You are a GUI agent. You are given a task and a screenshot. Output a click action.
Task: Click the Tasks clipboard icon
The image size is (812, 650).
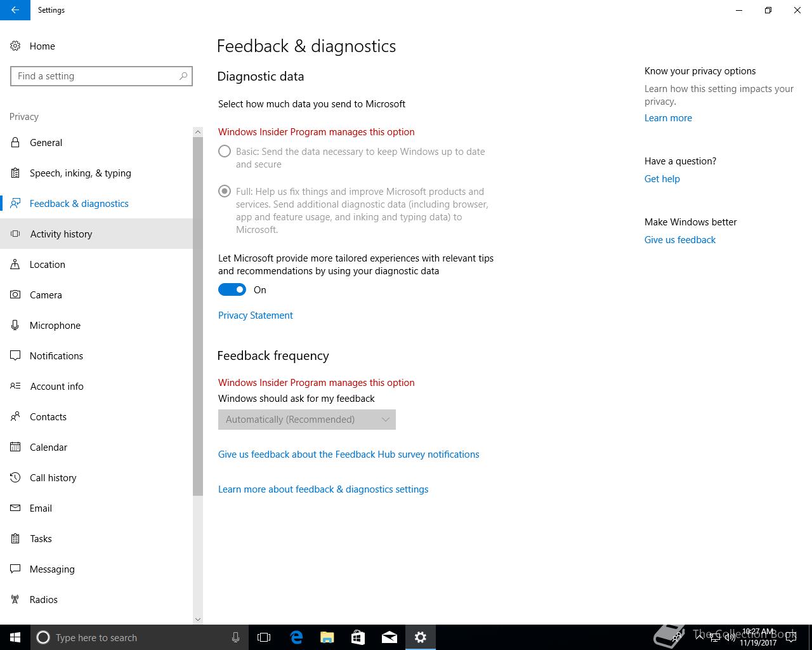tap(15, 538)
